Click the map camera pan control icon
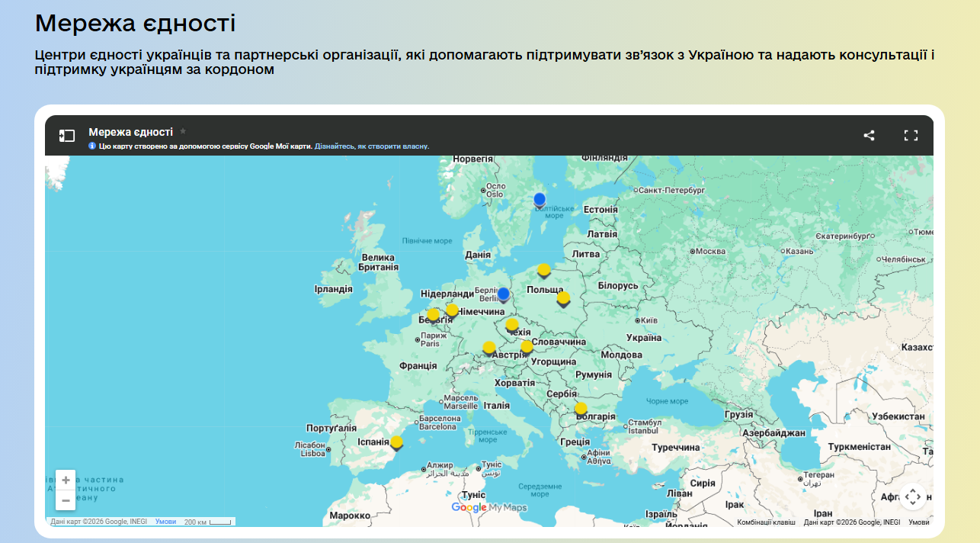Screen dimensions: 980x543 [x=913, y=496]
